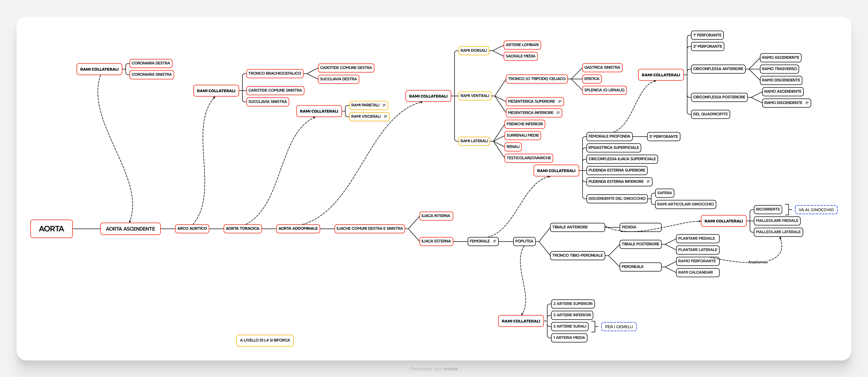Open the note icon on RAMI VISCERALI
This screenshot has width=868, height=377.
pyautogui.click(x=385, y=117)
